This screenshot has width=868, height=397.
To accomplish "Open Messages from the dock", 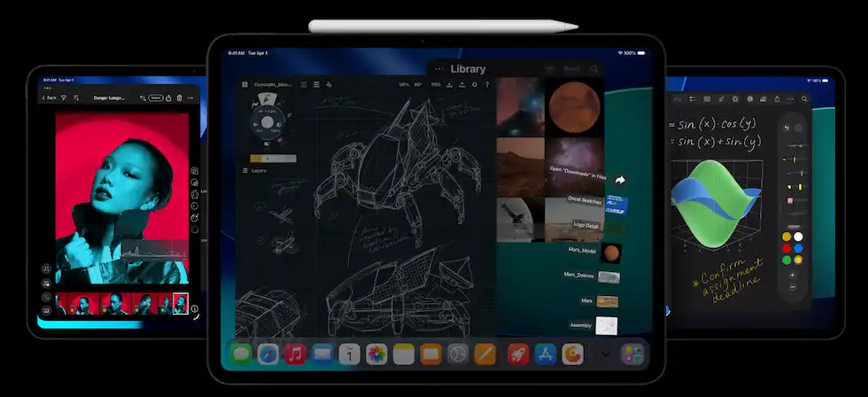I will pyautogui.click(x=241, y=354).
